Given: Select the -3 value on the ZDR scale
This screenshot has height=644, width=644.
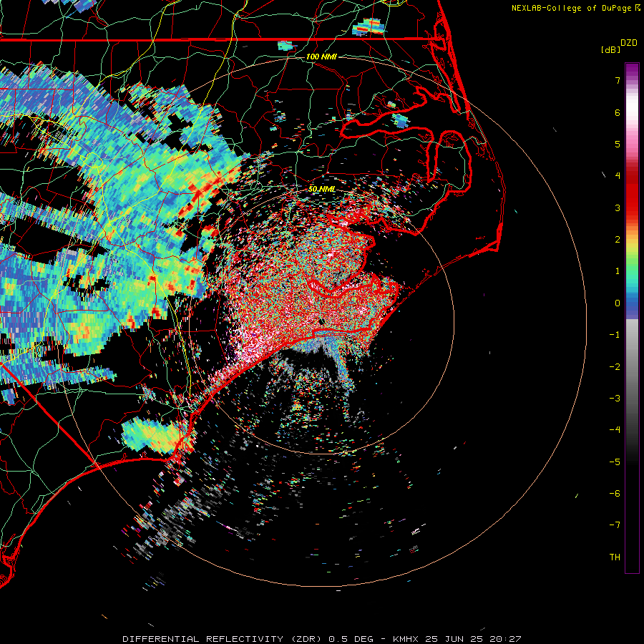Looking at the screenshot, I should click(615, 399).
